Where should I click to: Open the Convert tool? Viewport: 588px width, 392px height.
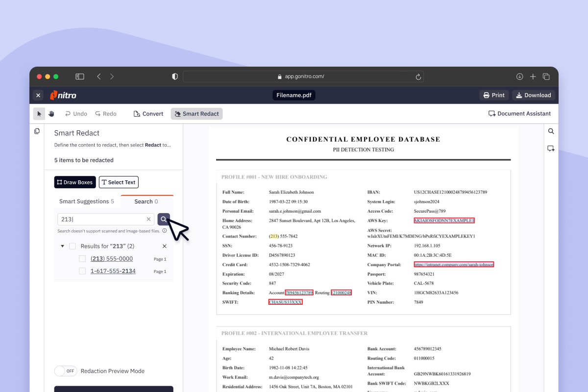(x=148, y=114)
